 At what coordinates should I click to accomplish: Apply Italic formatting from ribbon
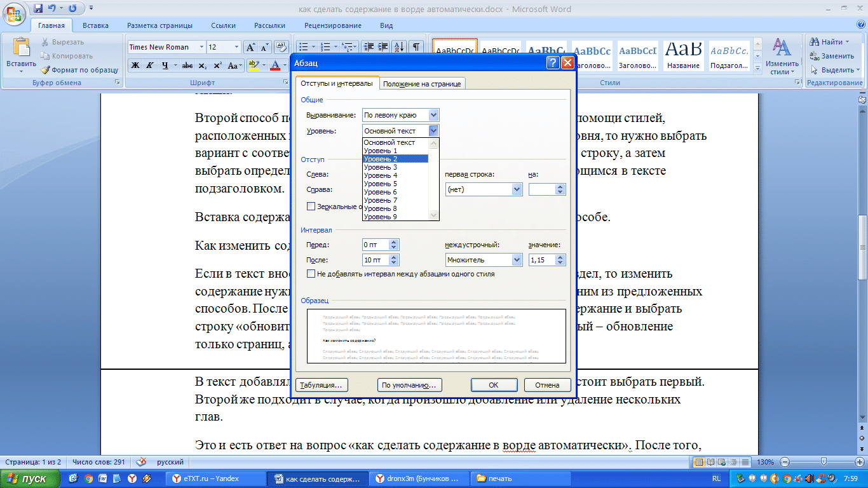click(x=150, y=65)
